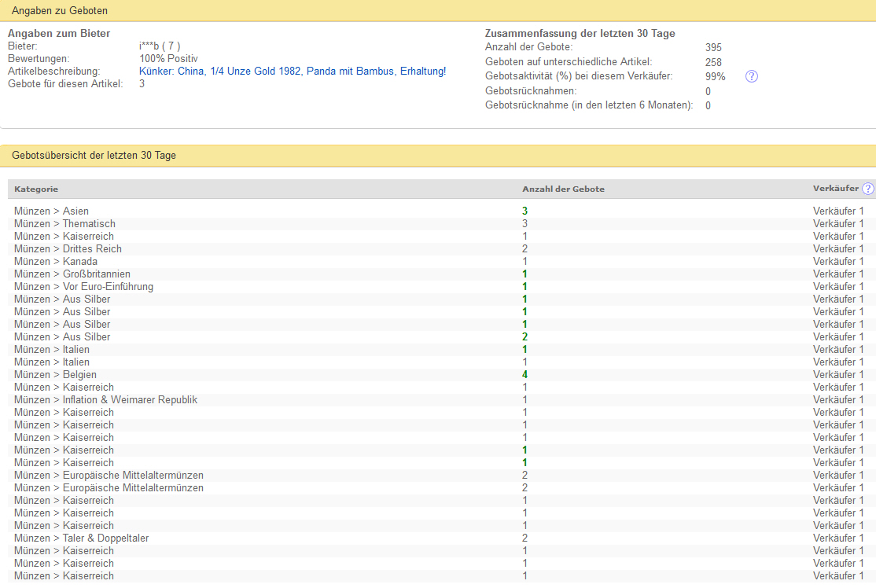Viewport: 876px width, 588px height.
Task: Click the Angaben zu Geboten section header
Action: click(60, 11)
